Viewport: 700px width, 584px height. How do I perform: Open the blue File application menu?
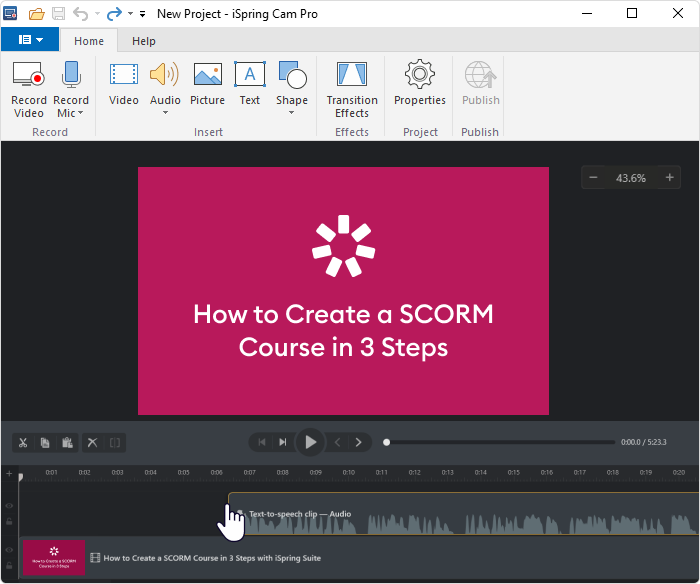[30, 40]
